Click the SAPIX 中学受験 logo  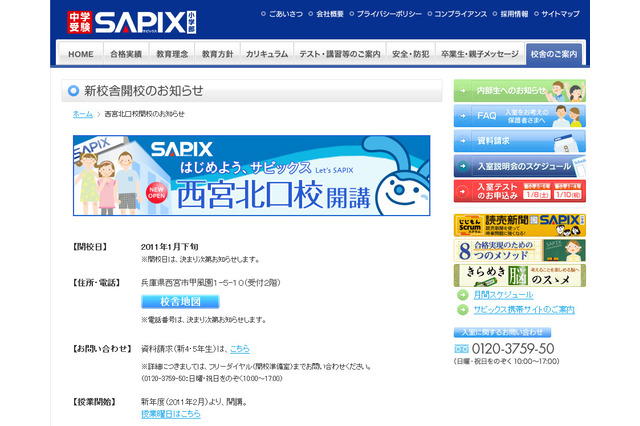click(131, 22)
